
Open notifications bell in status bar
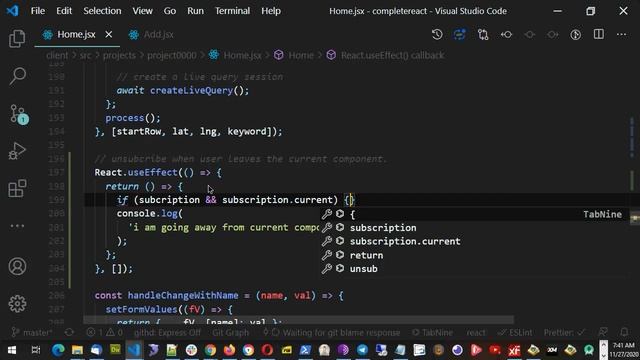[x=624, y=333]
